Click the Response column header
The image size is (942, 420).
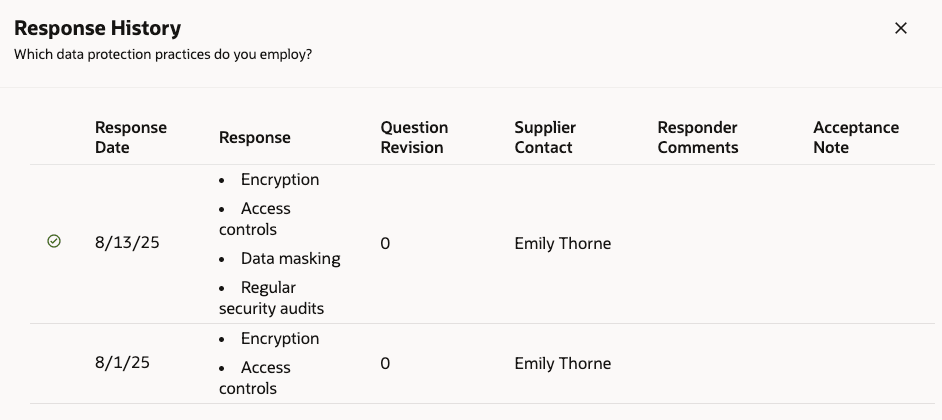click(254, 137)
